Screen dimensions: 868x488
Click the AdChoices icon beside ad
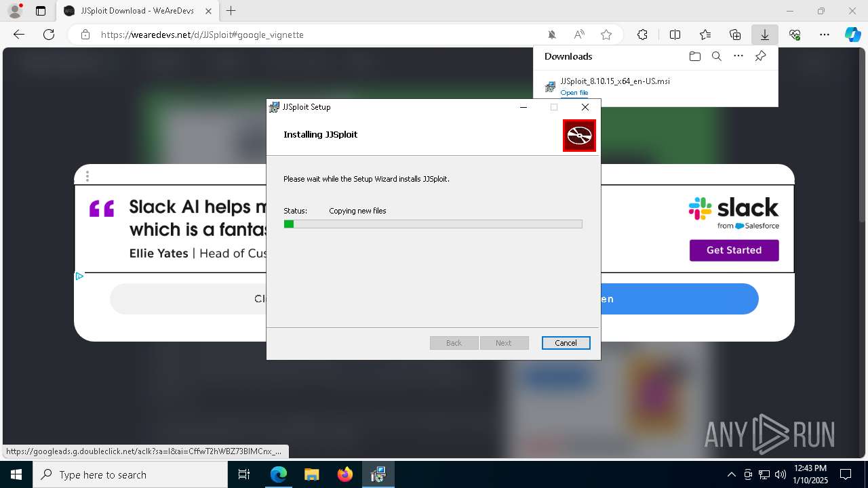pyautogui.click(x=79, y=276)
